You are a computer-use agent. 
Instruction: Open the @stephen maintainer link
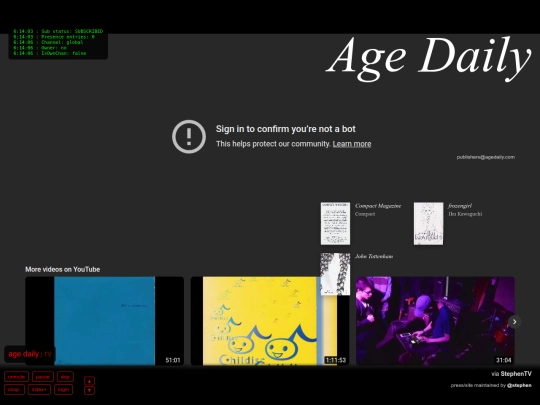[519, 385]
